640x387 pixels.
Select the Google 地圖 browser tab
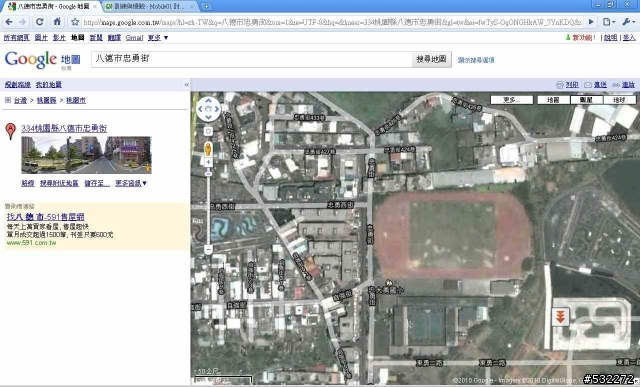(x=52, y=7)
